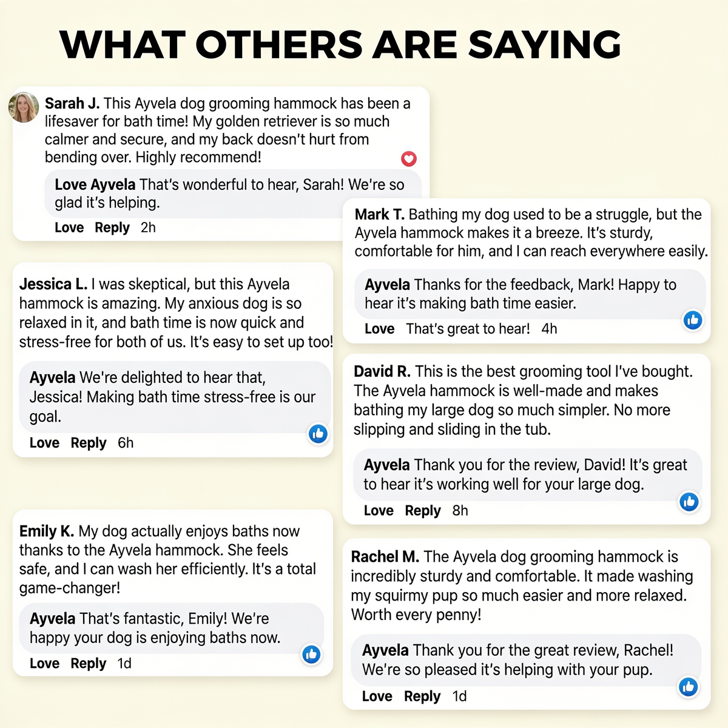Screen dimensions: 728x728
Task: Click Reply under Jessica L.'s thread
Action: pos(89,443)
